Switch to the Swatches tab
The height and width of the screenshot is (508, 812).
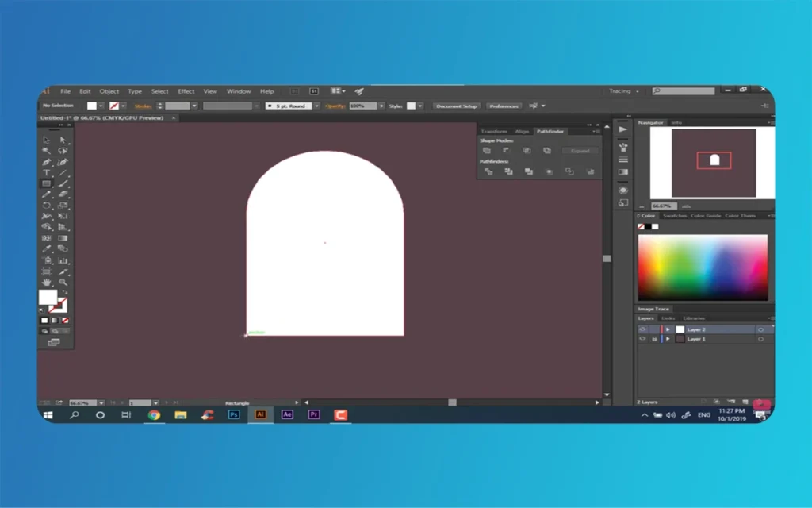point(674,216)
